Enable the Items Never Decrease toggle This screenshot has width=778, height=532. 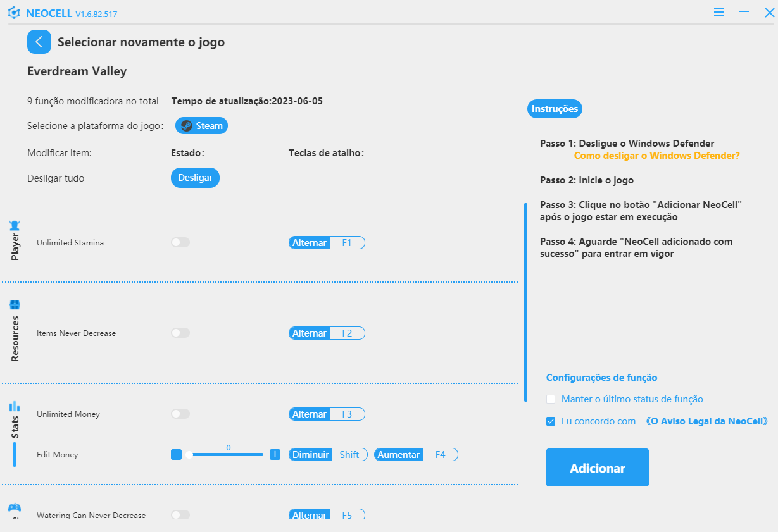coord(180,333)
